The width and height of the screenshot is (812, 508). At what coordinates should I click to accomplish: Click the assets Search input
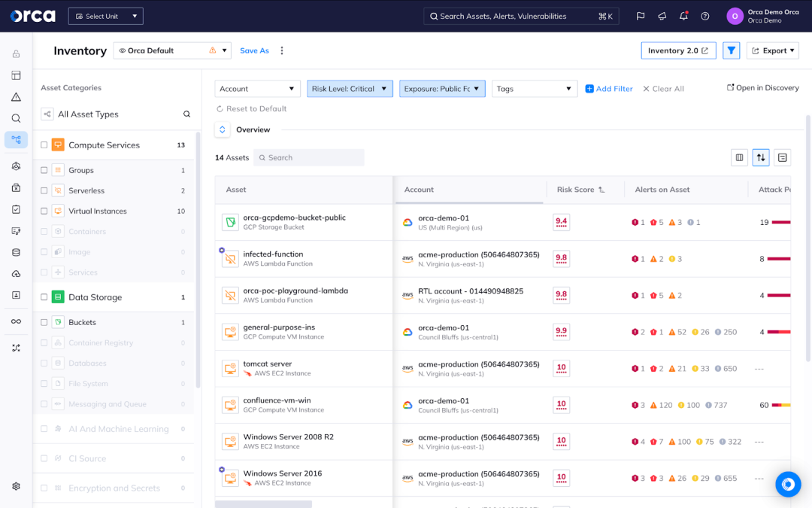[x=309, y=157]
